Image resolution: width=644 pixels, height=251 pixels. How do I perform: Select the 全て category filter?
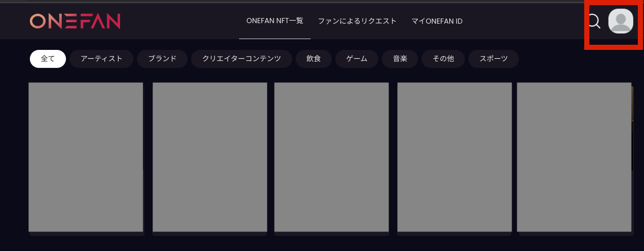[x=48, y=59]
